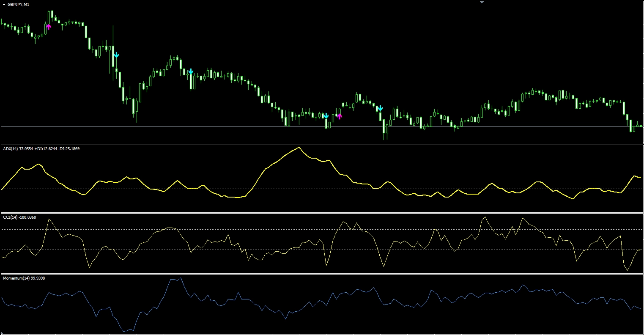Click the rightmost cyan down arrow signal
This screenshot has height=335, width=644.
click(x=380, y=109)
